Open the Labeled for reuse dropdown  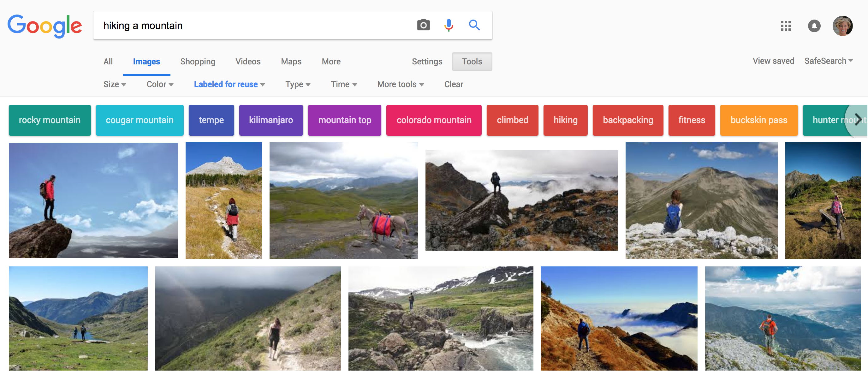229,84
